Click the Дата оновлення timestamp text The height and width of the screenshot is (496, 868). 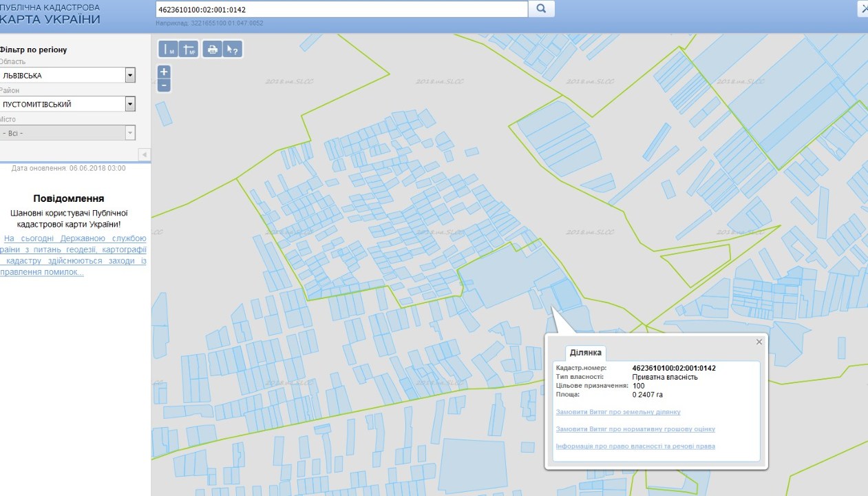coord(69,168)
